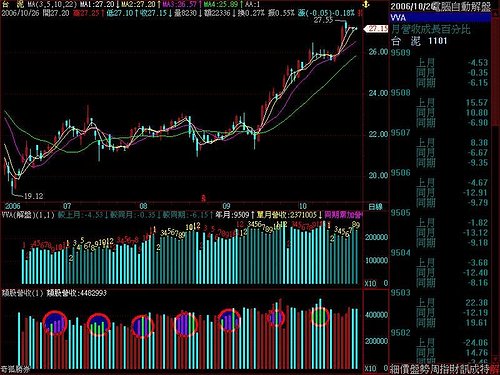Click the 日線 period label
This screenshot has width=500, height=375.
375,207
